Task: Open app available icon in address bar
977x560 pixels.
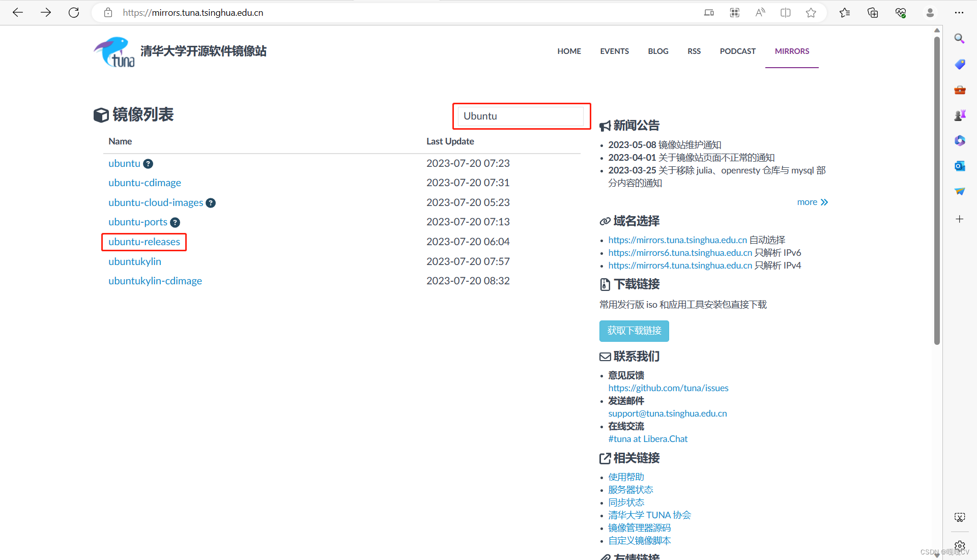Action: pos(709,13)
